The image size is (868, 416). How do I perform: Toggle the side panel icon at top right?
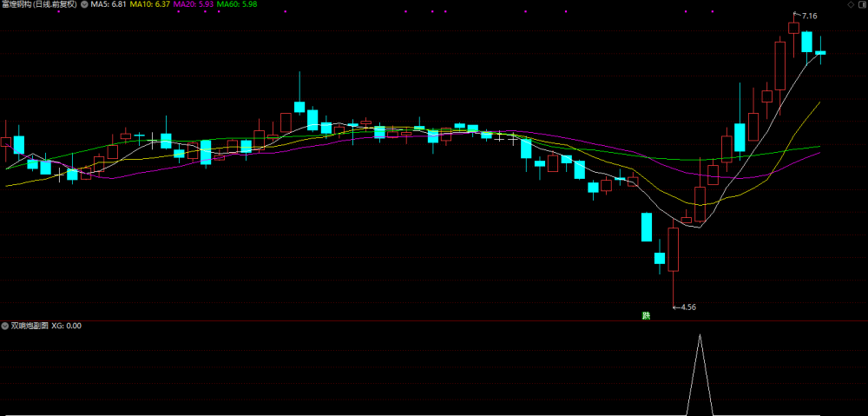[861, 4]
